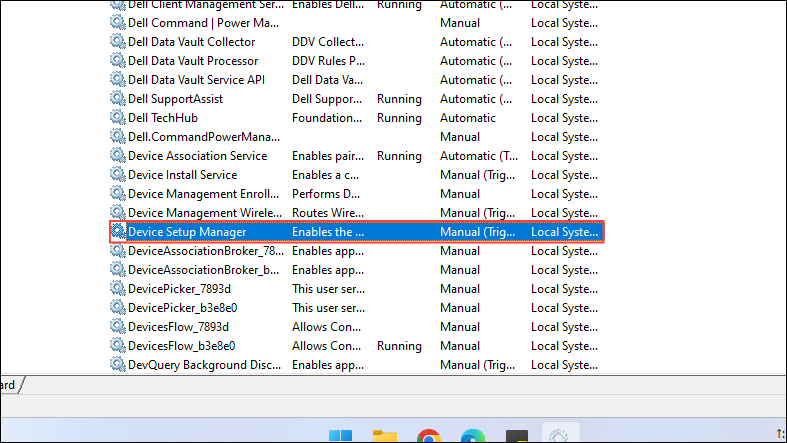Select the DevQuery Background Disc... name

pos(204,365)
